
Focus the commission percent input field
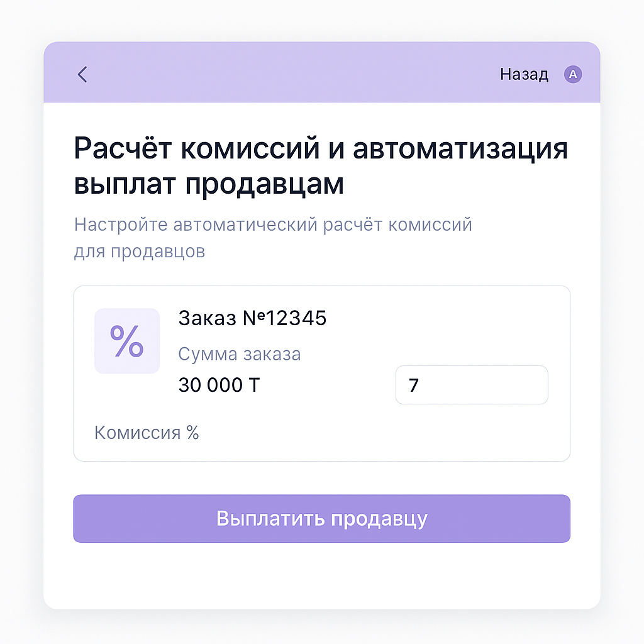pyautogui.click(x=472, y=385)
